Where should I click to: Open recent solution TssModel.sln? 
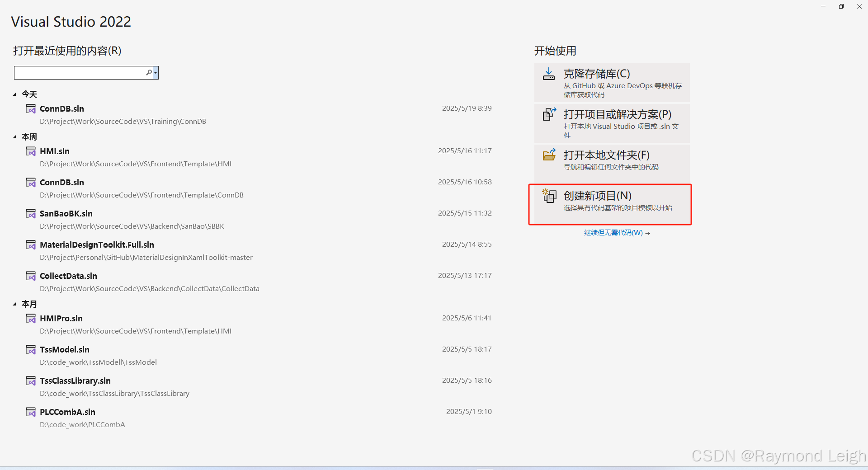click(x=258, y=356)
